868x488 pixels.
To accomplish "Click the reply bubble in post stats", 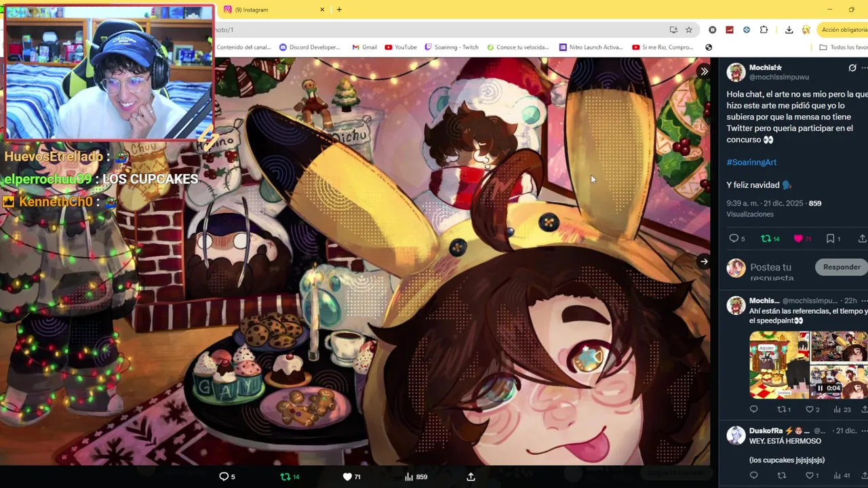I will tap(736, 239).
